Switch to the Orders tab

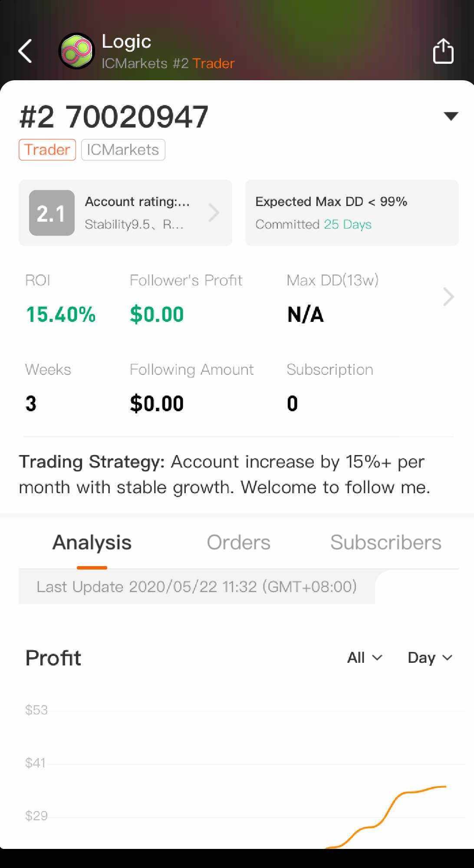coord(238,542)
